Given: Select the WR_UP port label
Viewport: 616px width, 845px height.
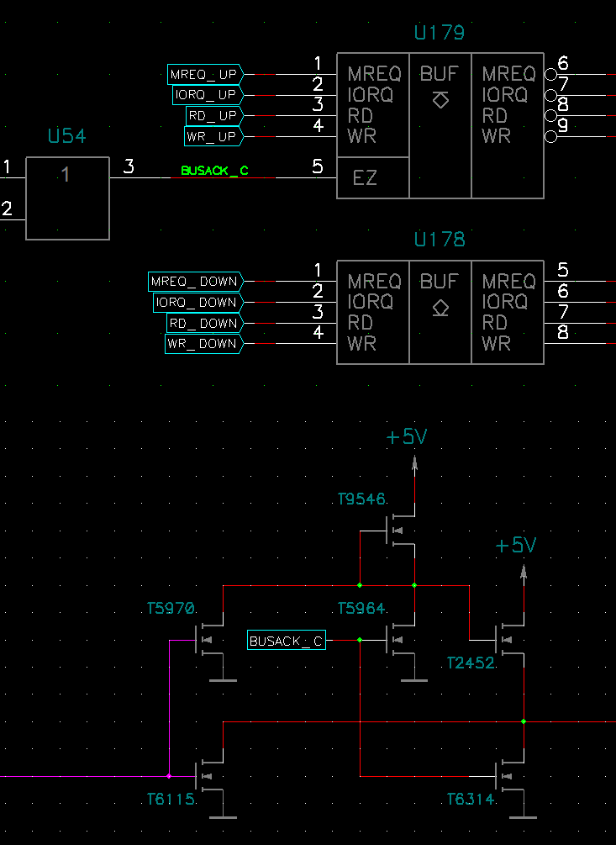Looking at the screenshot, I should [213, 136].
